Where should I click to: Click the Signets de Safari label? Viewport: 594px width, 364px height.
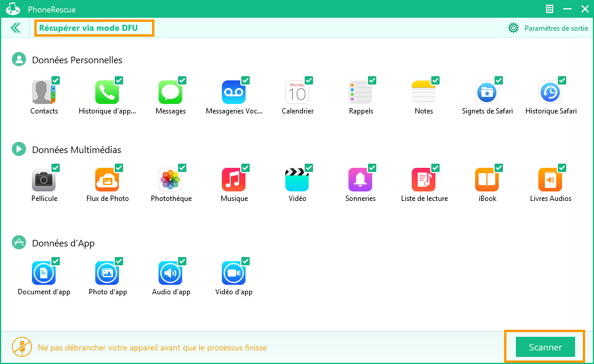click(x=487, y=111)
